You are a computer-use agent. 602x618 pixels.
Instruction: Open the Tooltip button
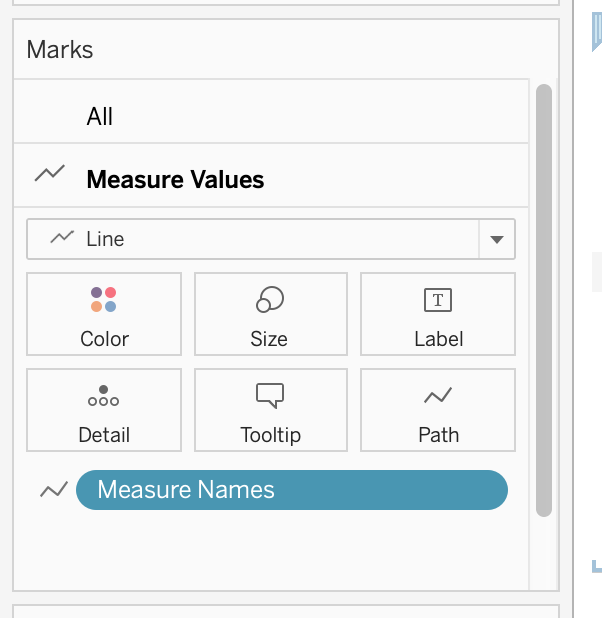click(x=271, y=410)
